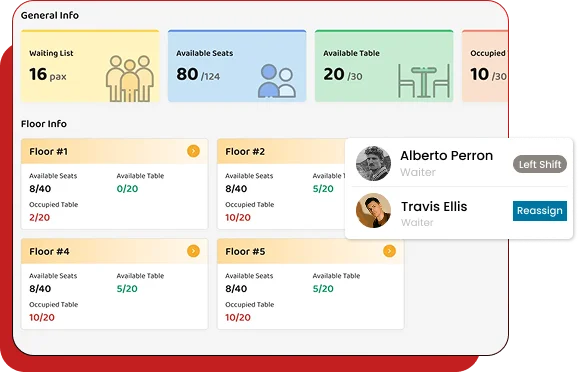Click the name Travis Ellis
Image resolution: width=578 pixels, height=372 pixels.
[x=434, y=206]
